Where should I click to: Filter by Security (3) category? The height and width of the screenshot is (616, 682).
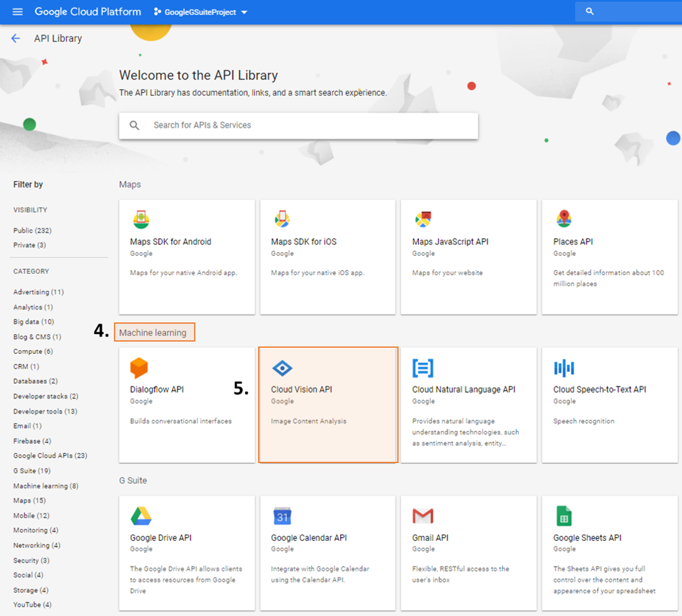coord(31,561)
